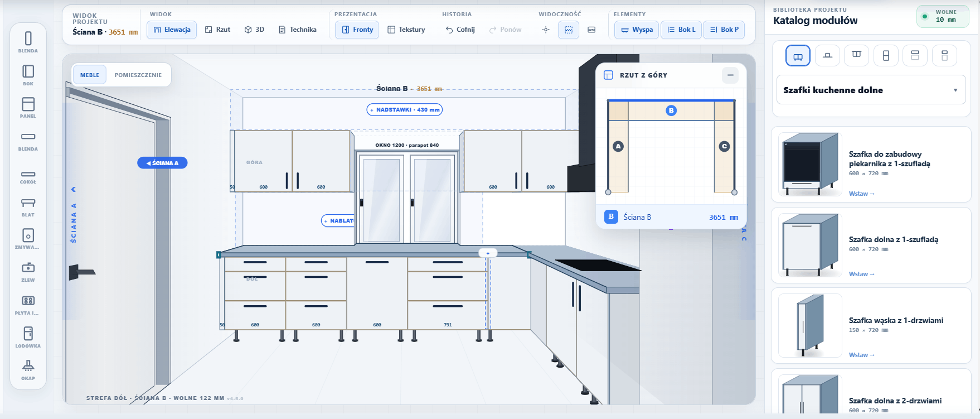Toggle the Bok L left side
This screenshot has width=980, height=419.
pyautogui.click(x=681, y=30)
